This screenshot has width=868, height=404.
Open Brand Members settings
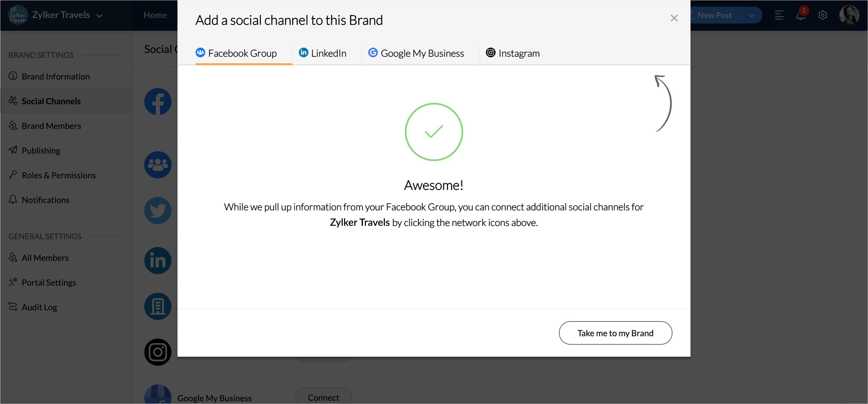[x=51, y=126]
